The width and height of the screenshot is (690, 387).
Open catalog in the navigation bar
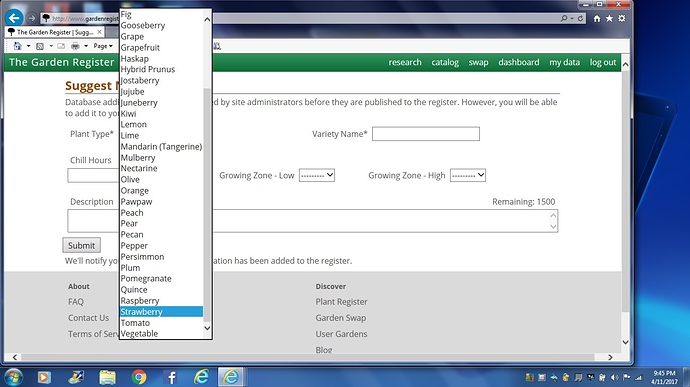click(445, 62)
